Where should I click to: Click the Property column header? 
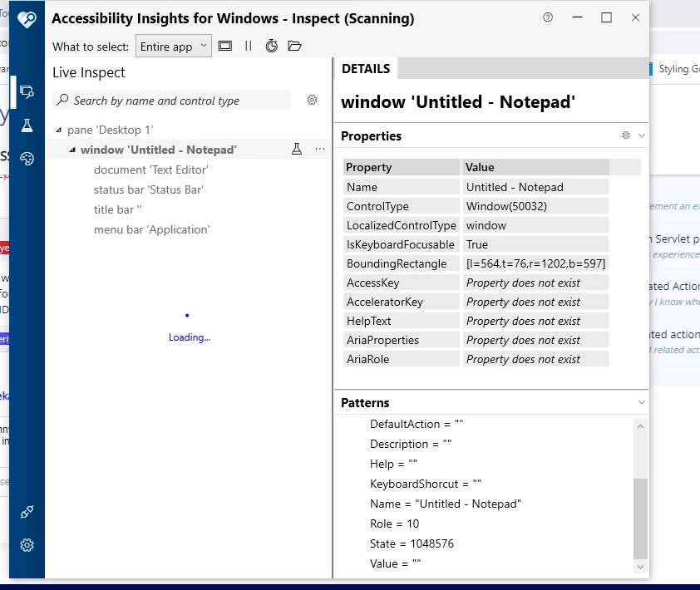pos(402,167)
